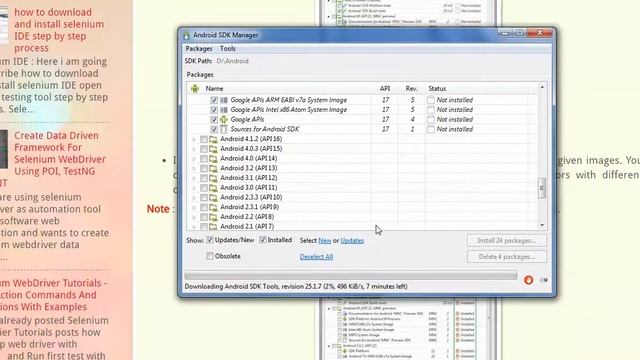
Task: Uncheck Google APIs ARM EABI v7a System Image
Action: coord(214,100)
